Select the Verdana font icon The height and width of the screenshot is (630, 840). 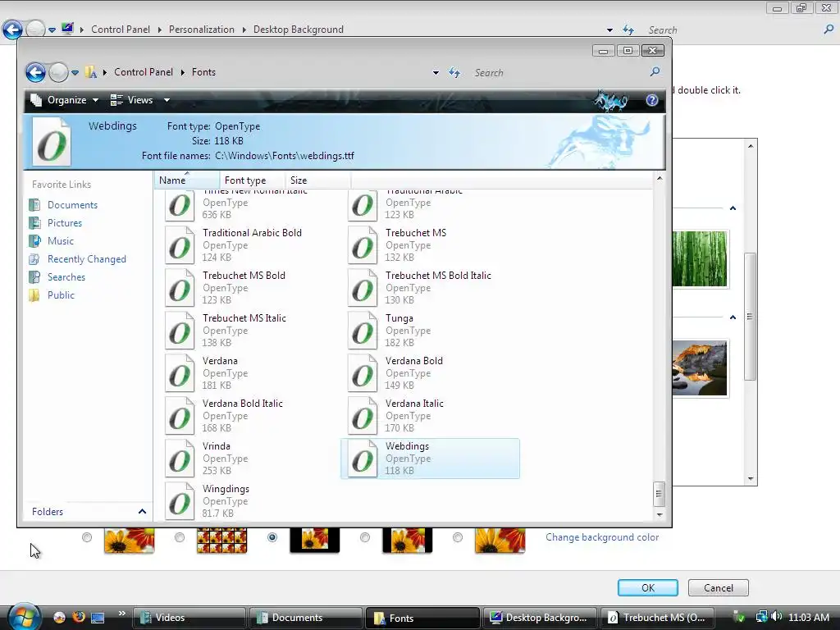(180, 373)
